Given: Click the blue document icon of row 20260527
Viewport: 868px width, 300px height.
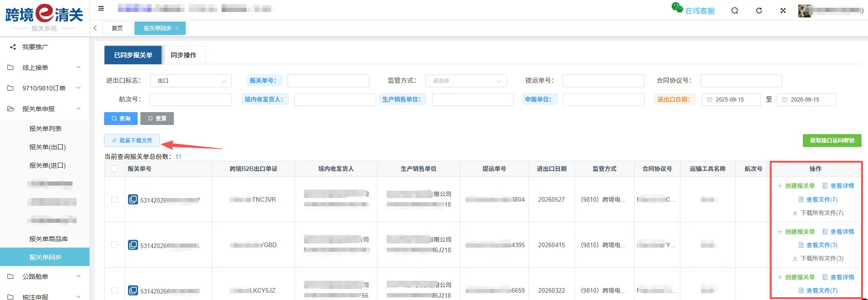Looking at the screenshot, I should (133, 199).
